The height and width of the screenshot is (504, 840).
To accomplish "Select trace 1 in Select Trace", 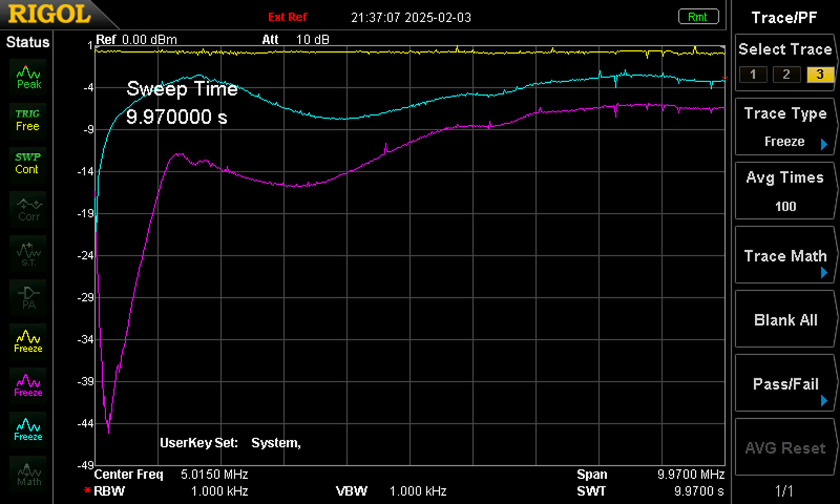I will click(753, 74).
